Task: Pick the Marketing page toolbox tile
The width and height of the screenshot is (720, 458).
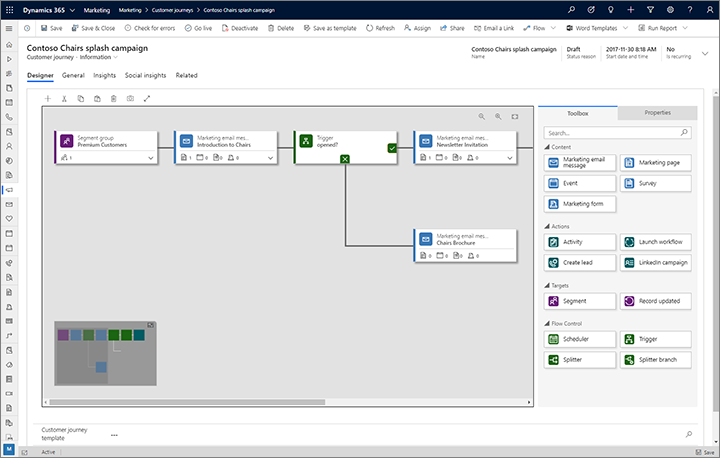Action: tap(655, 163)
